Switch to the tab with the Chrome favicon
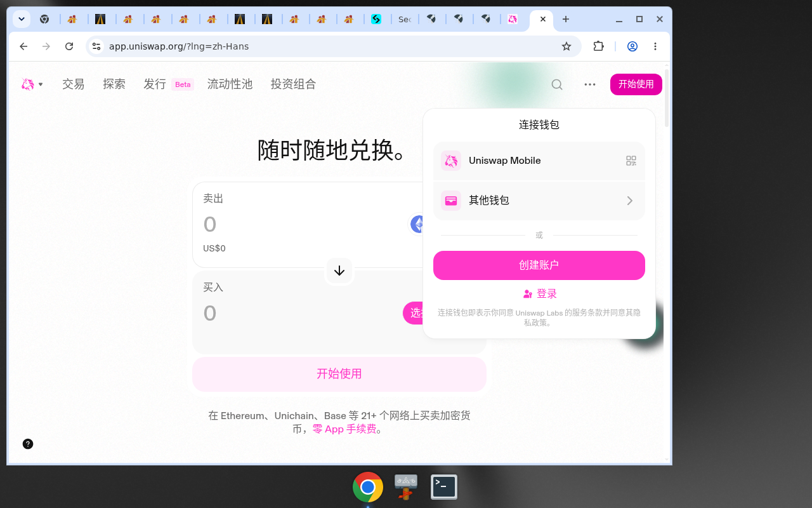 pyautogui.click(x=44, y=19)
